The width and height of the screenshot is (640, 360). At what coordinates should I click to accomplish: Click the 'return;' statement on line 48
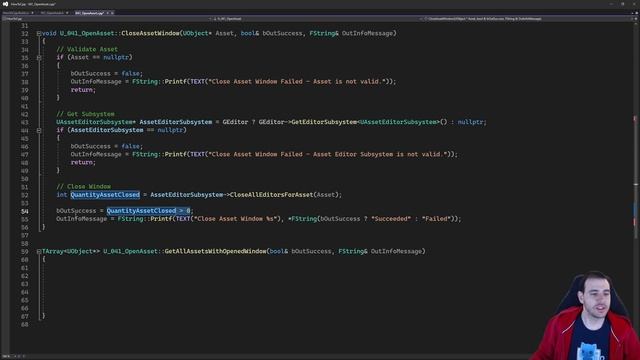click(x=83, y=162)
